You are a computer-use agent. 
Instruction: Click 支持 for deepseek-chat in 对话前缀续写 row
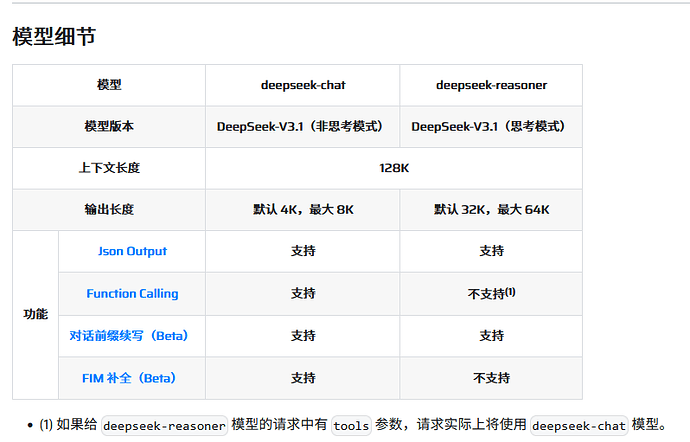point(303,335)
